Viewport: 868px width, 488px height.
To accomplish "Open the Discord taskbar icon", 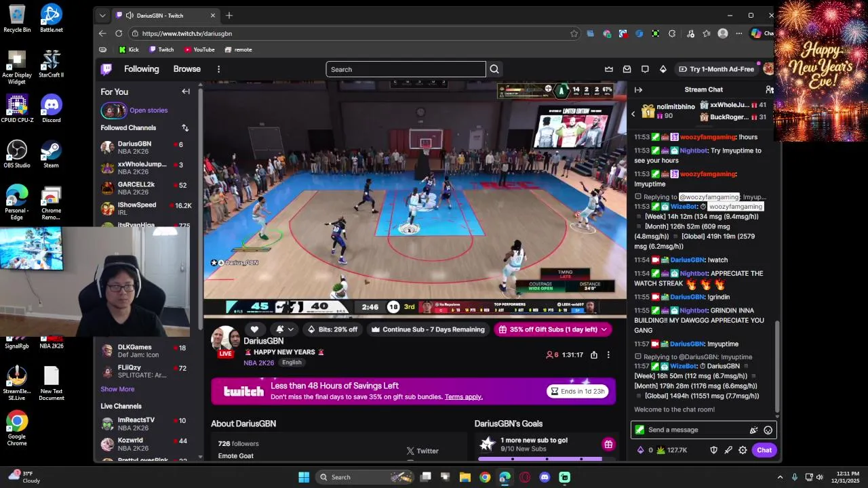I will 545,477.
